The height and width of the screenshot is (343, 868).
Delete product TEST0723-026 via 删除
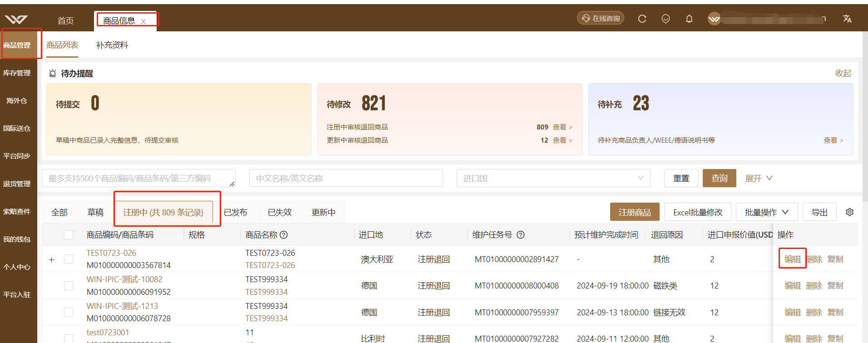point(814,259)
